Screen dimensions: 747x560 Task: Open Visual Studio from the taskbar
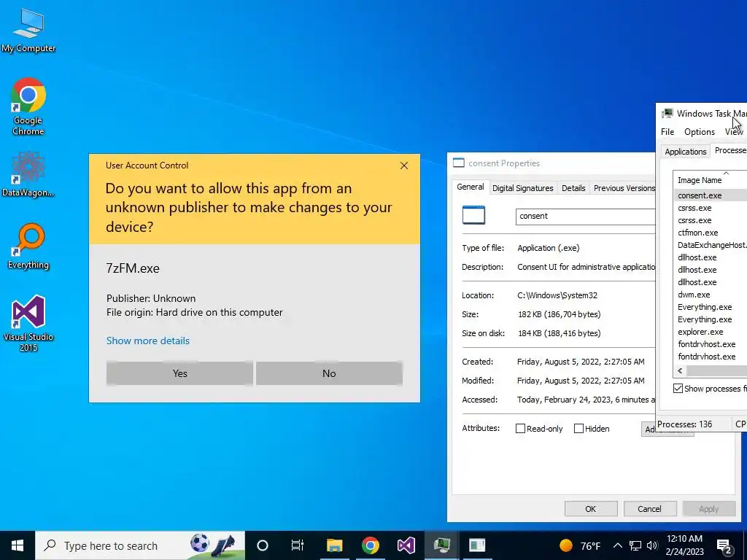click(406, 545)
